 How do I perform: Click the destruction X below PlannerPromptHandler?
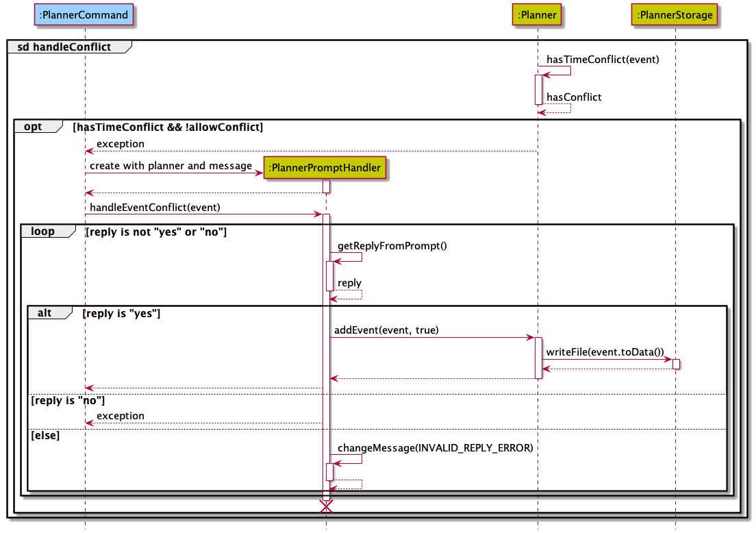[326, 506]
